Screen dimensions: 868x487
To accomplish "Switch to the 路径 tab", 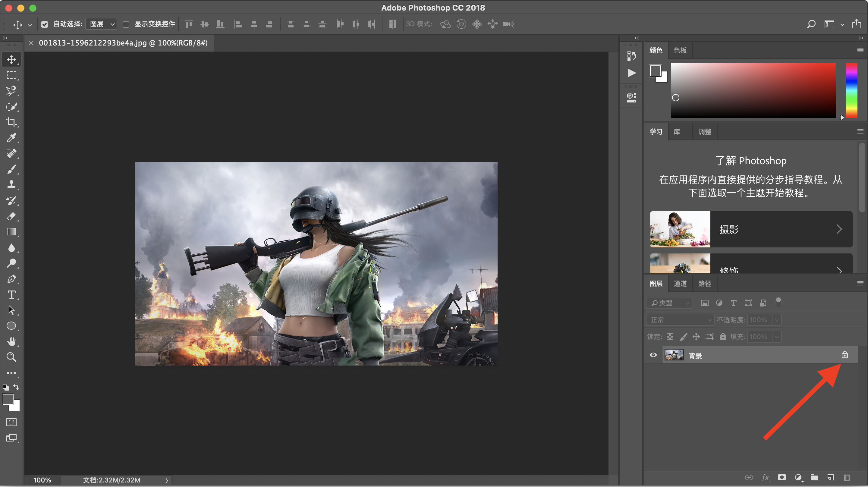I will tap(705, 284).
